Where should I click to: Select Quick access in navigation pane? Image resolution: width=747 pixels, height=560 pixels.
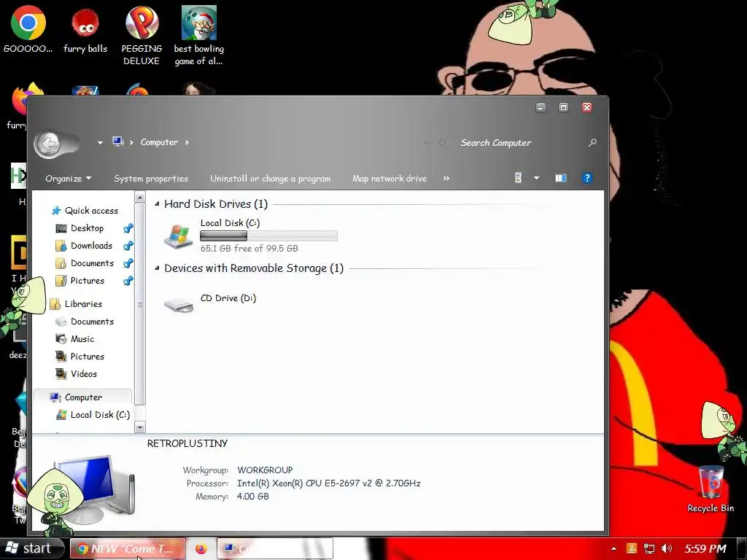(85, 211)
